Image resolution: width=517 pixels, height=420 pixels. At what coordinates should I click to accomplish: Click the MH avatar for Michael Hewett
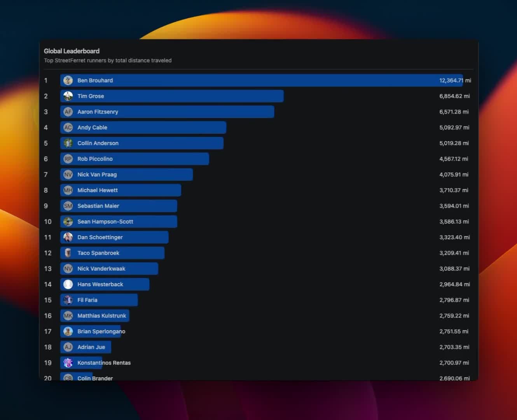coord(68,190)
